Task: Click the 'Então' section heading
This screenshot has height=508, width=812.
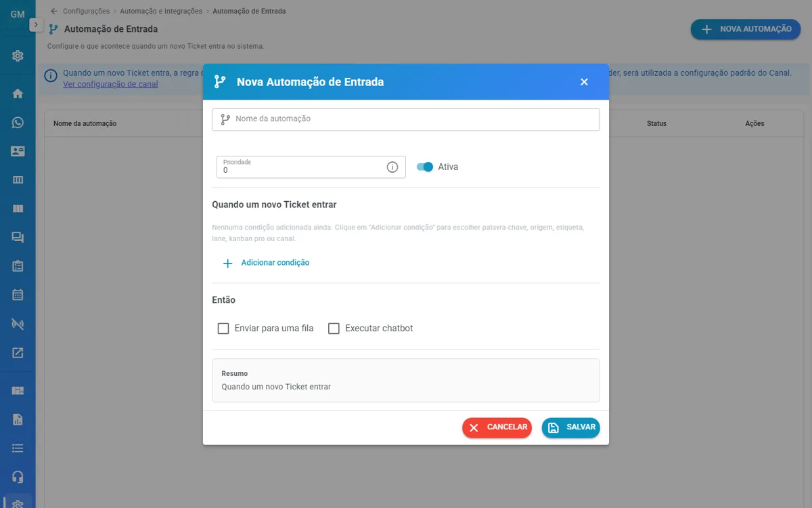Action: (x=223, y=300)
